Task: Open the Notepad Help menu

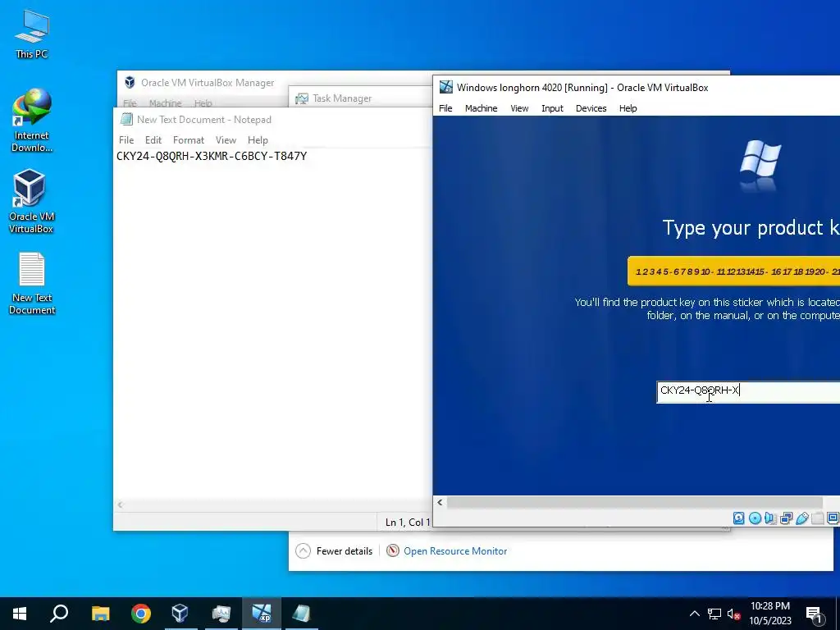Action: click(258, 139)
